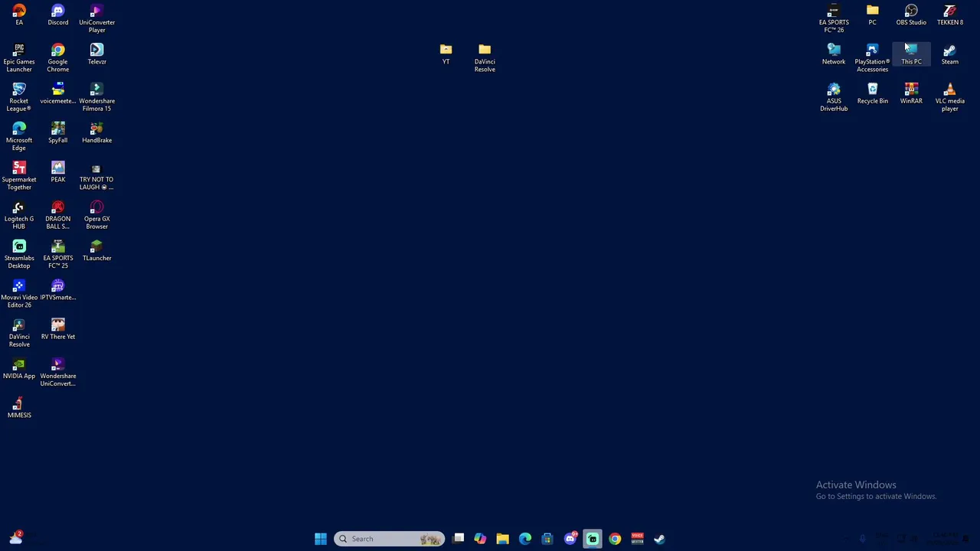Select the TEKKEN 8 desktop icon

[950, 15]
